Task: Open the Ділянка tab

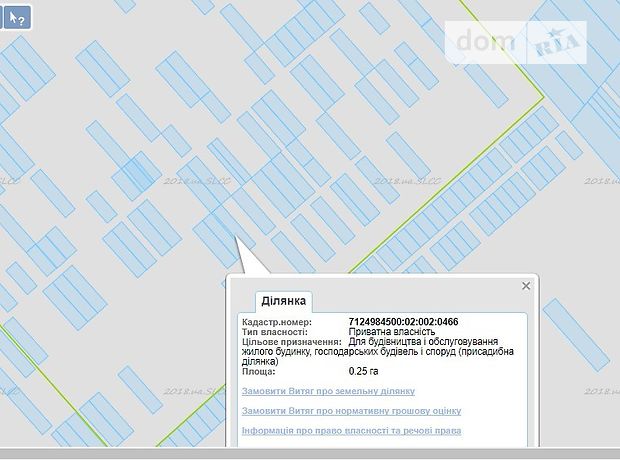Action: [x=284, y=301]
